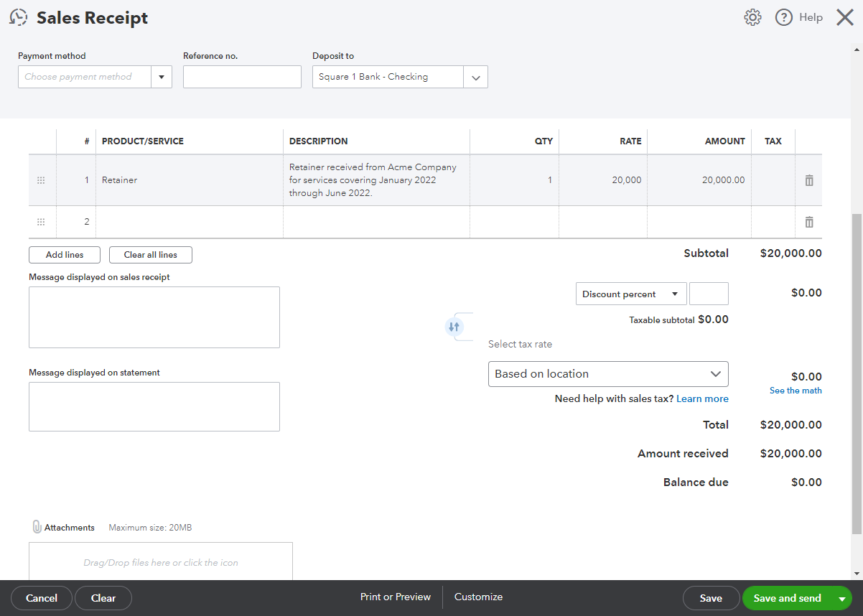Open the Payment method dropdown
This screenshot has width=863, height=616.
coord(161,77)
